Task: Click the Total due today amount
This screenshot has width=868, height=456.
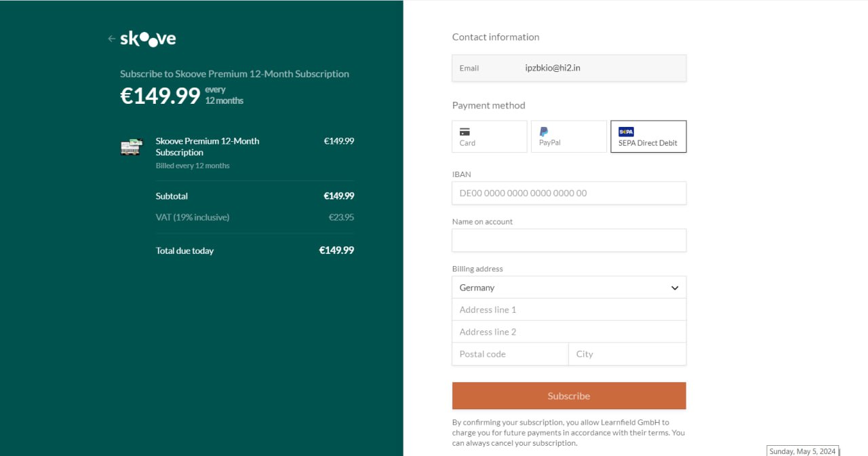Action: click(336, 250)
